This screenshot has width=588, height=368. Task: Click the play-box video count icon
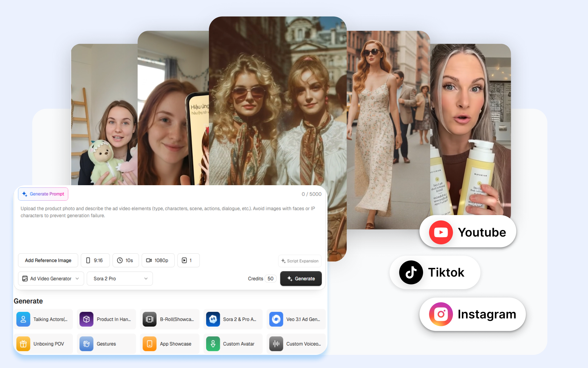point(184,260)
